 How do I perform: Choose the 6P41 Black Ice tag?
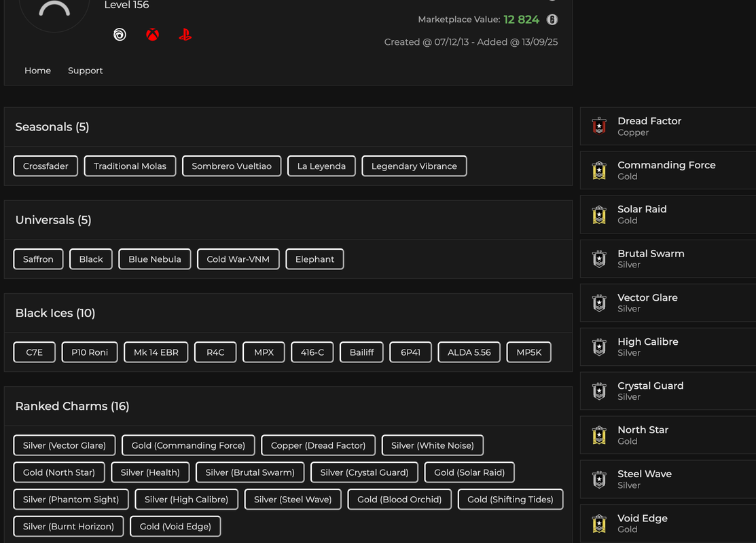[x=410, y=352]
